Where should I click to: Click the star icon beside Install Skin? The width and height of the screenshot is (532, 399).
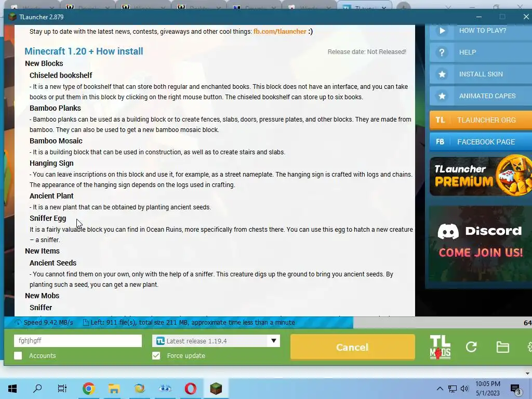click(x=442, y=74)
